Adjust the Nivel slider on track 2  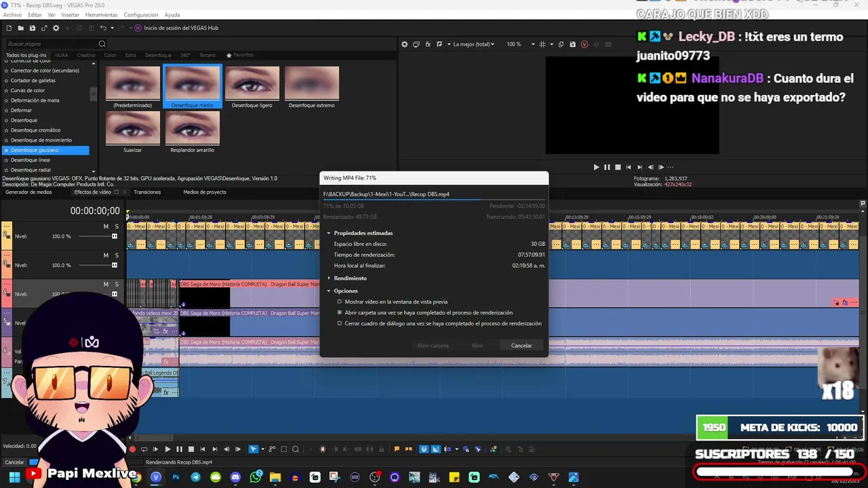(115, 236)
